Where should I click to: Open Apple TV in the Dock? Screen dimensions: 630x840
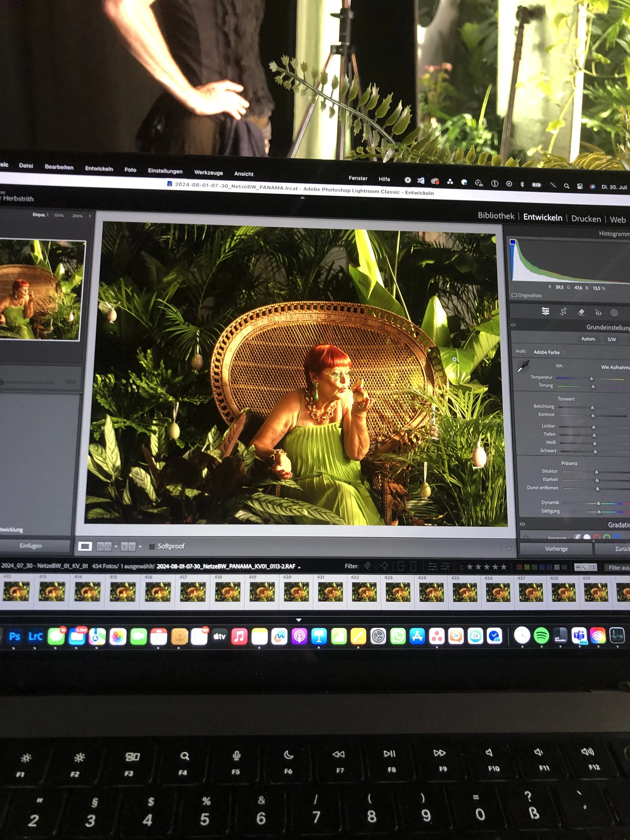click(219, 636)
